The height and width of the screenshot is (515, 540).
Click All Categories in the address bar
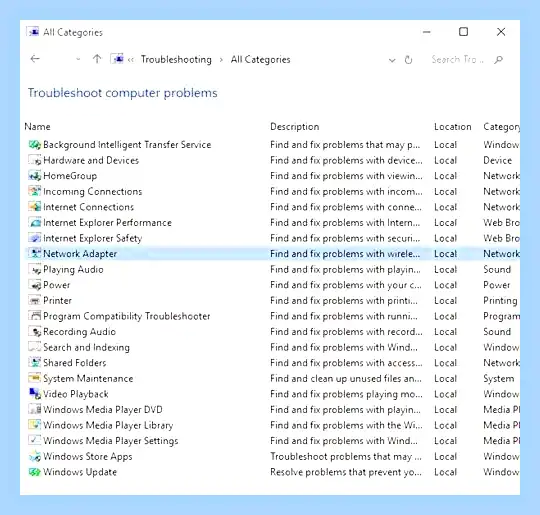(x=261, y=60)
